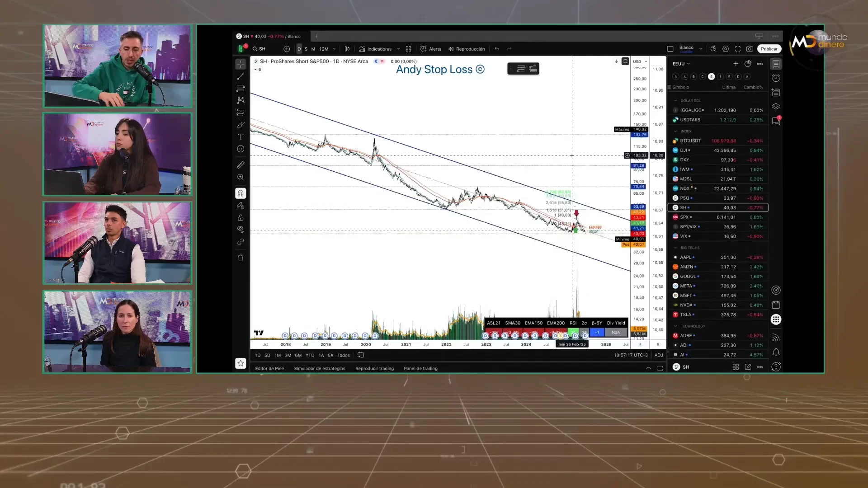Screen dimensions: 868x488
Task: Expand the Blanco layout dropdown
Action: coord(701,49)
